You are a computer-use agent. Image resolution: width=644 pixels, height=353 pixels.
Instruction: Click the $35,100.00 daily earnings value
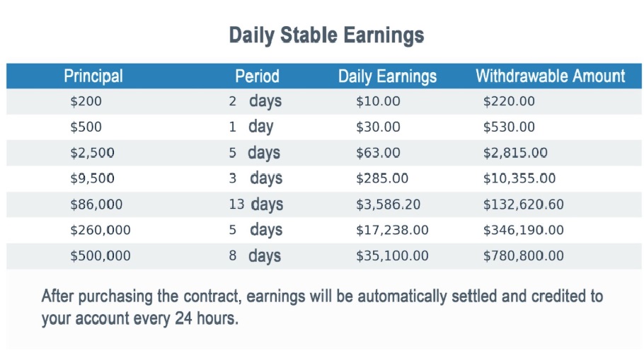coord(391,256)
